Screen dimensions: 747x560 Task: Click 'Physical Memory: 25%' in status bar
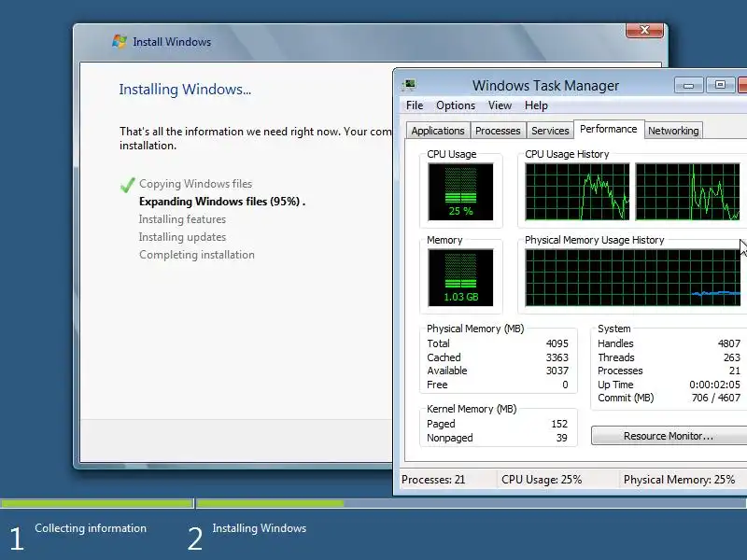(680, 480)
